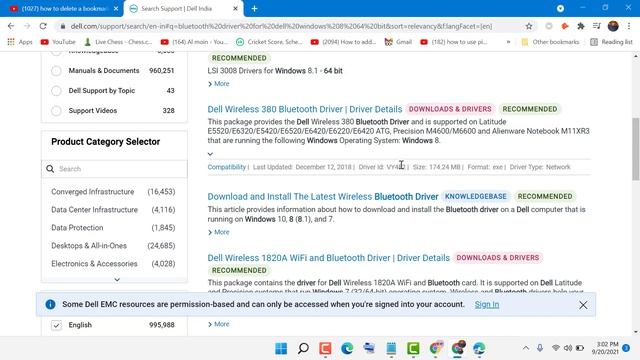This screenshot has width=640, height=360.
Task: Open the media control toolbar icon
Action: 597,26
